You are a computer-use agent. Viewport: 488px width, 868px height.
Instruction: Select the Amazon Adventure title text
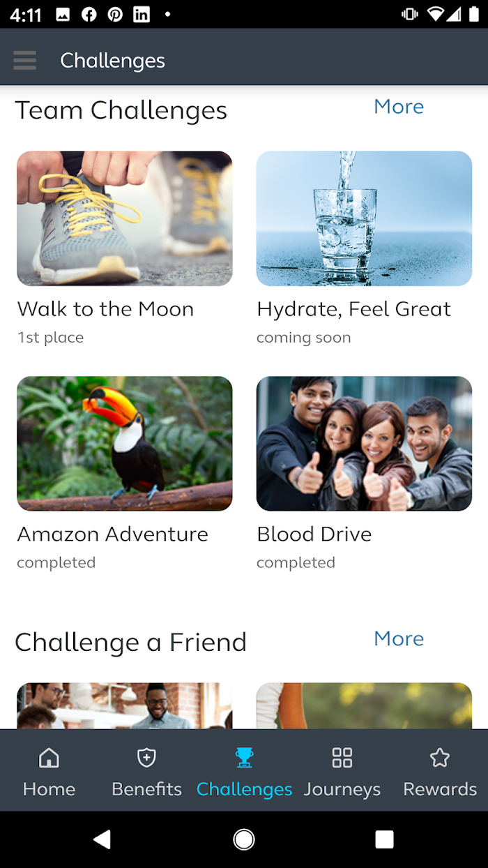(113, 534)
